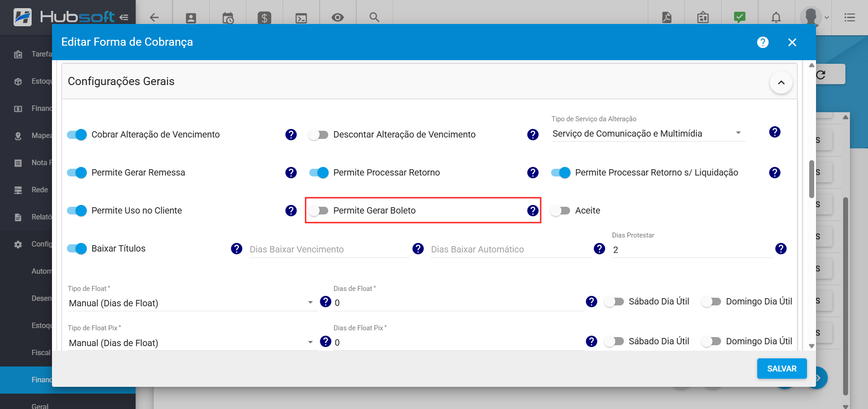Open help for Permite Processar Retorno s/ Liquidação
Viewport: 868px width, 409px height.
pos(775,172)
